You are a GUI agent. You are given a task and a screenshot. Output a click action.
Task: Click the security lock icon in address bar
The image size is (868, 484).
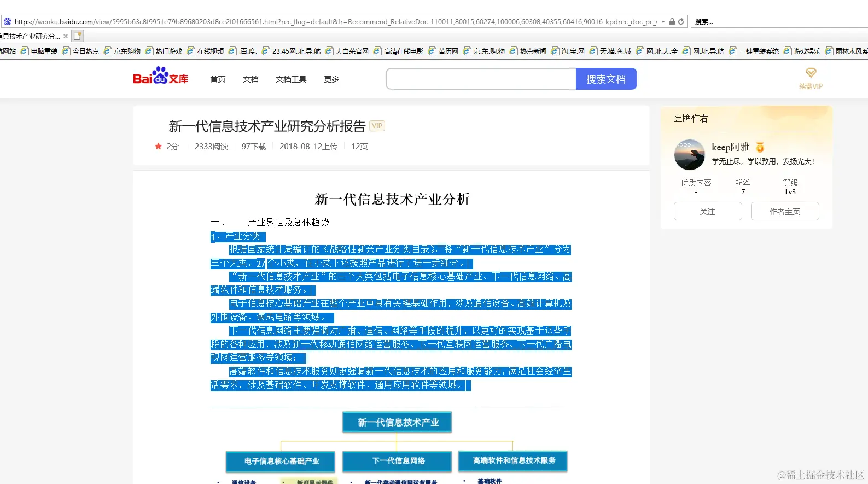click(x=672, y=22)
